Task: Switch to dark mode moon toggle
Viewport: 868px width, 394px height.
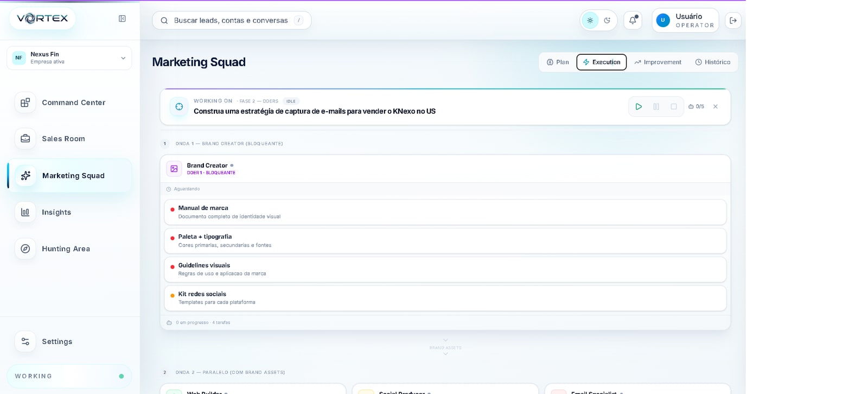Action: tap(607, 20)
